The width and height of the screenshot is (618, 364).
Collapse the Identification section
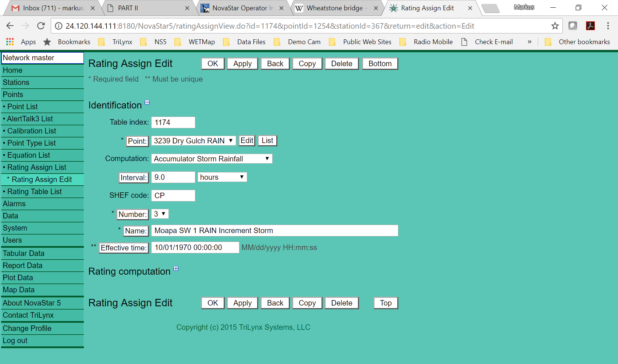point(147,103)
